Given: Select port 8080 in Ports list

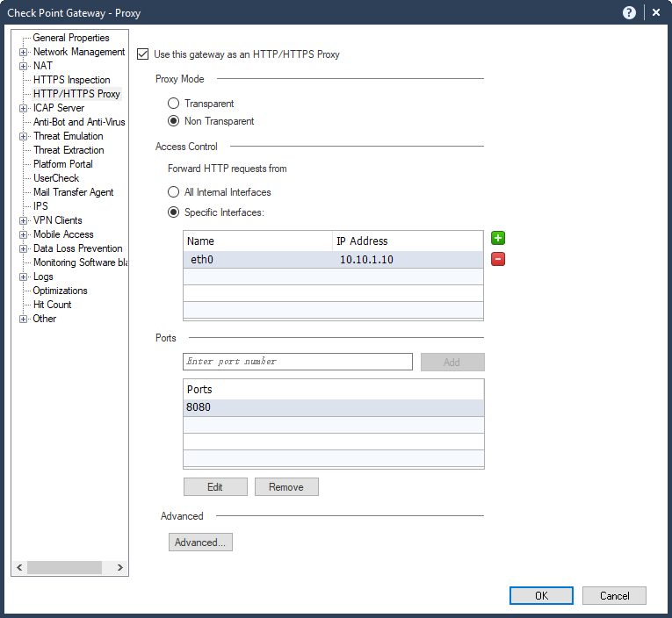Looking at the screenshot, I should pyautogui.click(x=334, y=407).
